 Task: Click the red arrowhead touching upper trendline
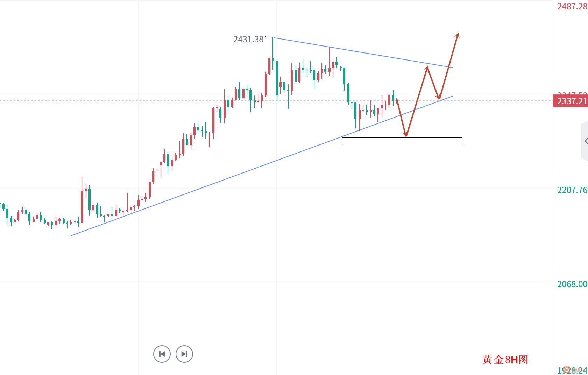[427, 68]
